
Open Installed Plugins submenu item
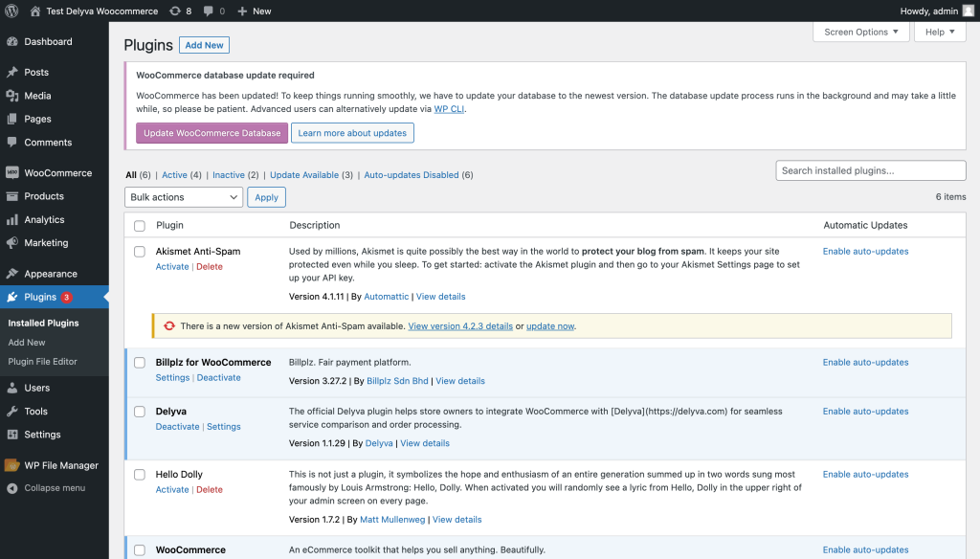click(43, 324)
